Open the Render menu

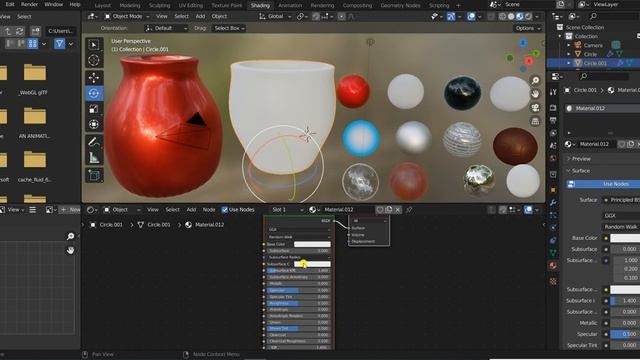point(29,4)
